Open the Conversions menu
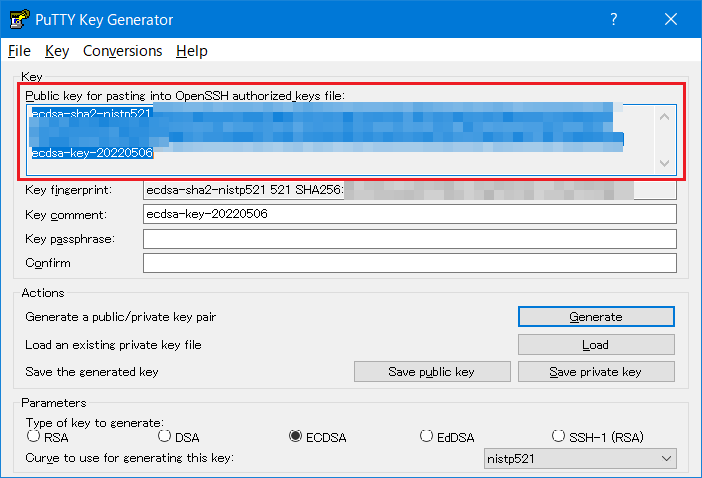 [122, 51]
